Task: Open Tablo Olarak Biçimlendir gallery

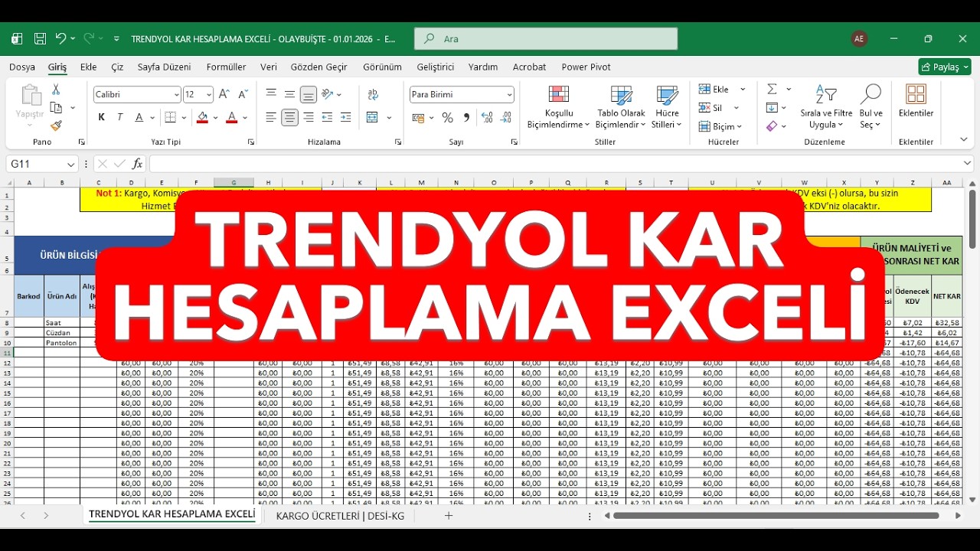Action: click(x=621, y=106)
